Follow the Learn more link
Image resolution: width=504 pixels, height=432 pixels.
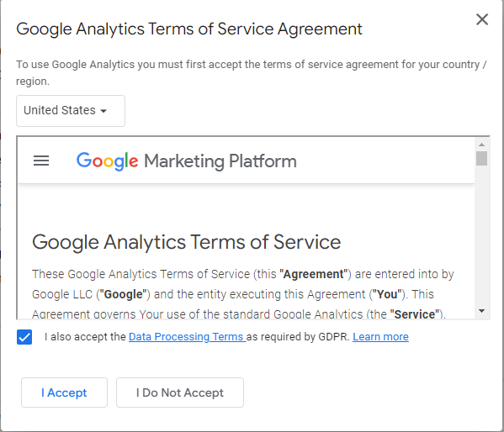tap(380, 337)
